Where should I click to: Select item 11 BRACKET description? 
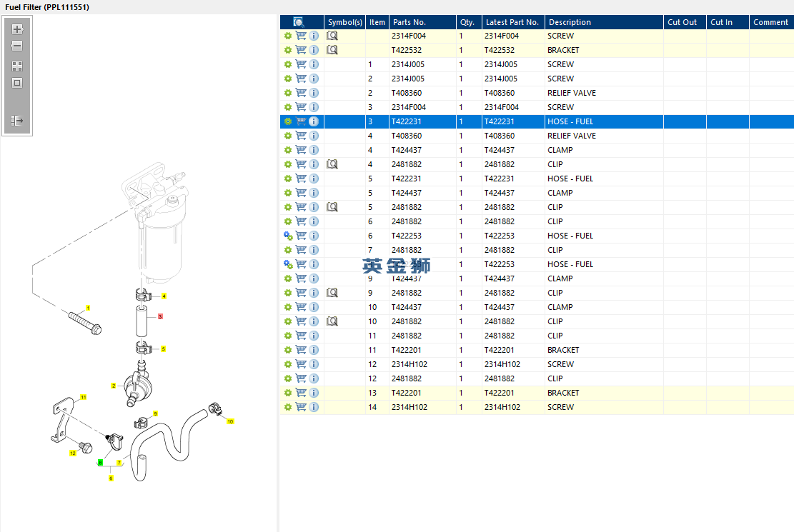pos(563,350)
